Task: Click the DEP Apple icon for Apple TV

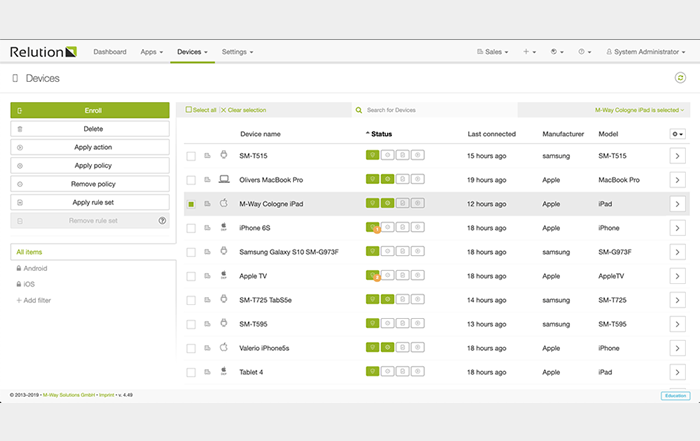Action: (224, 275)
